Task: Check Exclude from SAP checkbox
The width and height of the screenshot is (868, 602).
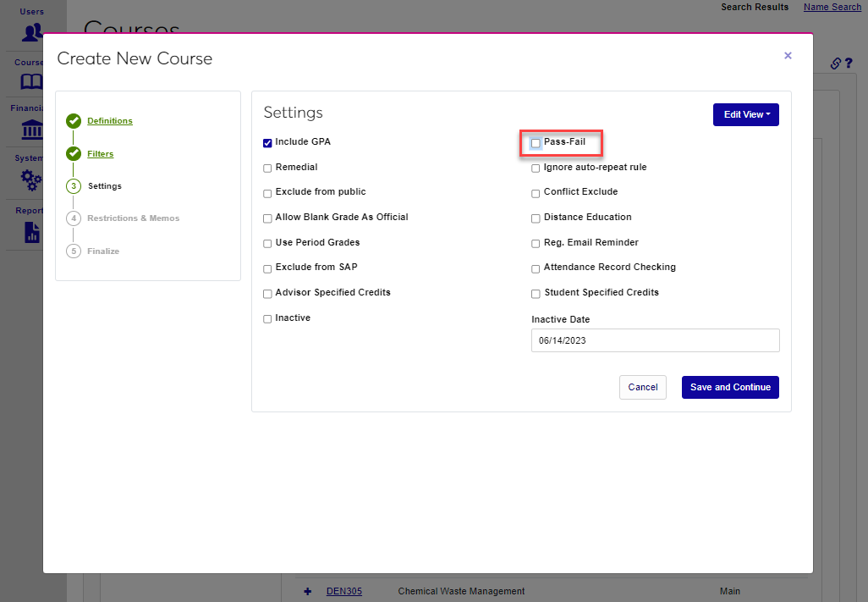Action: (267, 268)
